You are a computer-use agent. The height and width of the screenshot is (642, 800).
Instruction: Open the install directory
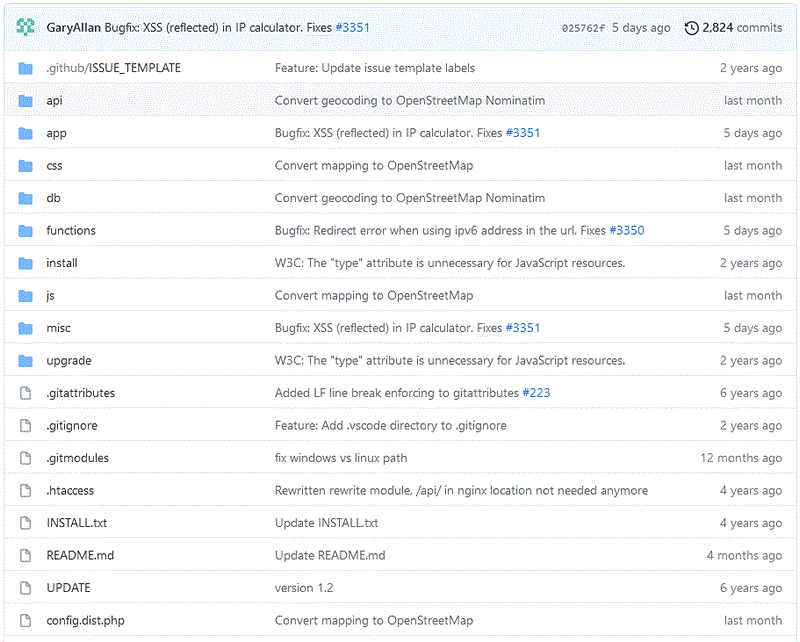click(61, 263)
